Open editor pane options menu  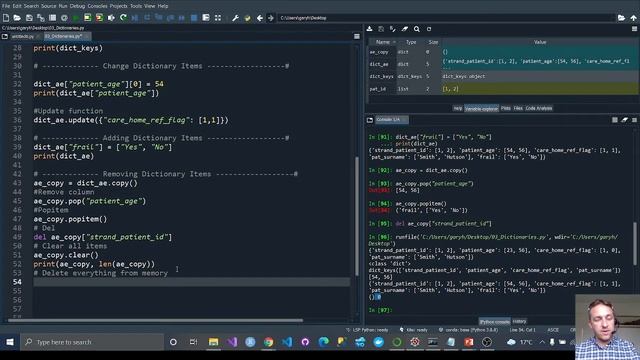click(x=357, y=36)
